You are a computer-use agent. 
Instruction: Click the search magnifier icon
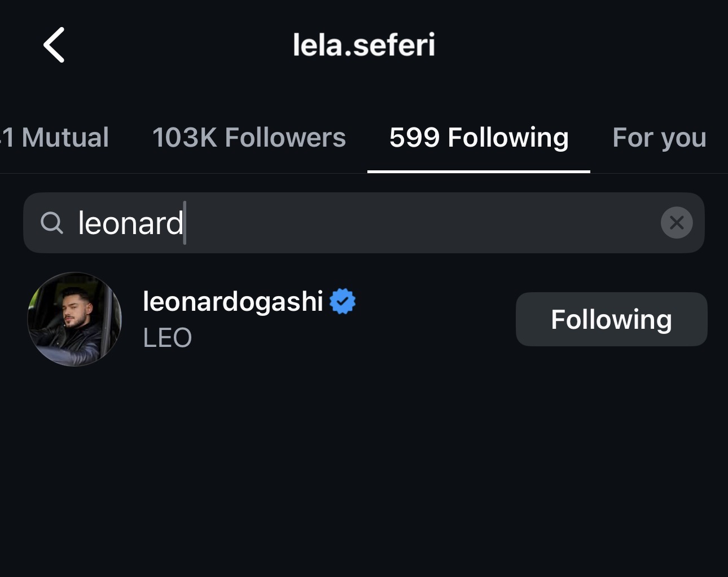[52, 223]
